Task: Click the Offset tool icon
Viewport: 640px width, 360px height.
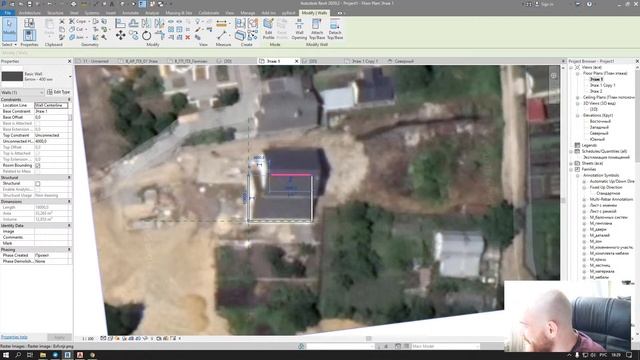Action: pyautogui.click(x=133, y=23)
